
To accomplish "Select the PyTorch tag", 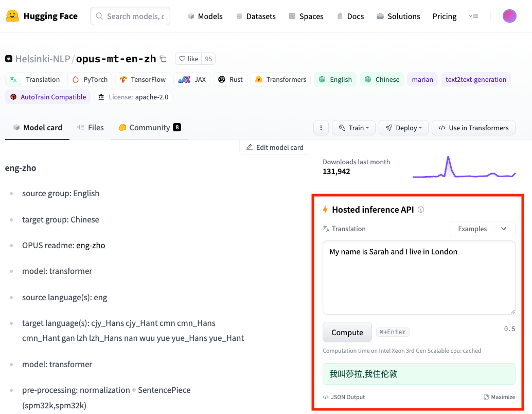I will [x=90, y=79].
